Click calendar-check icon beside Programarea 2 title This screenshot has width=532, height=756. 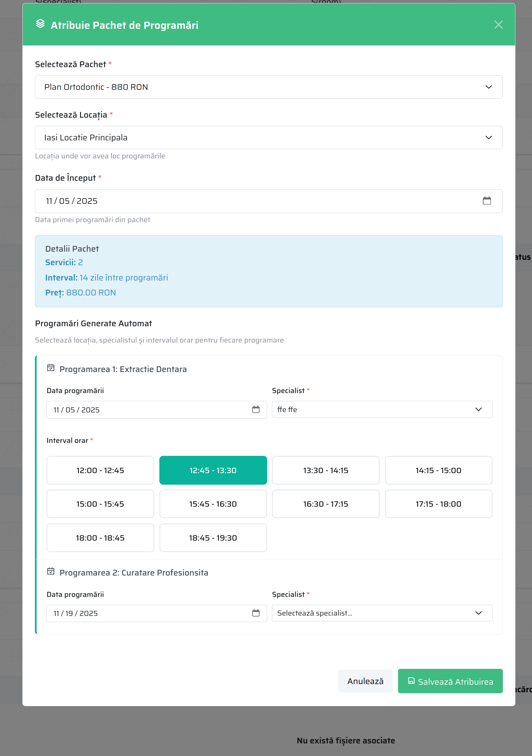tap(51, 571)
